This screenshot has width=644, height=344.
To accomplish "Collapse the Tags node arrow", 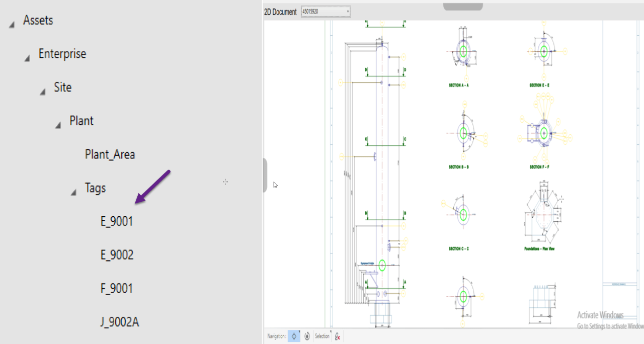I will pos(74,192).
